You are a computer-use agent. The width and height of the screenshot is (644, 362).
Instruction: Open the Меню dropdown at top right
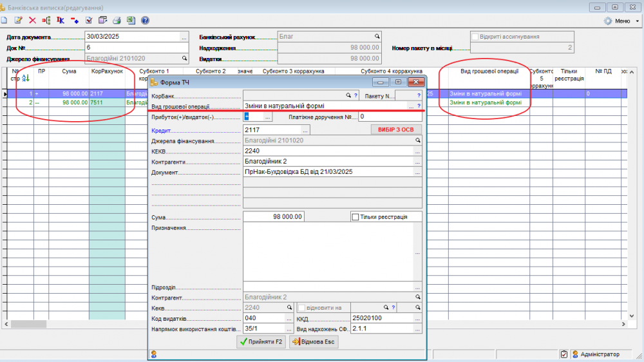click(x=622, y=21)
